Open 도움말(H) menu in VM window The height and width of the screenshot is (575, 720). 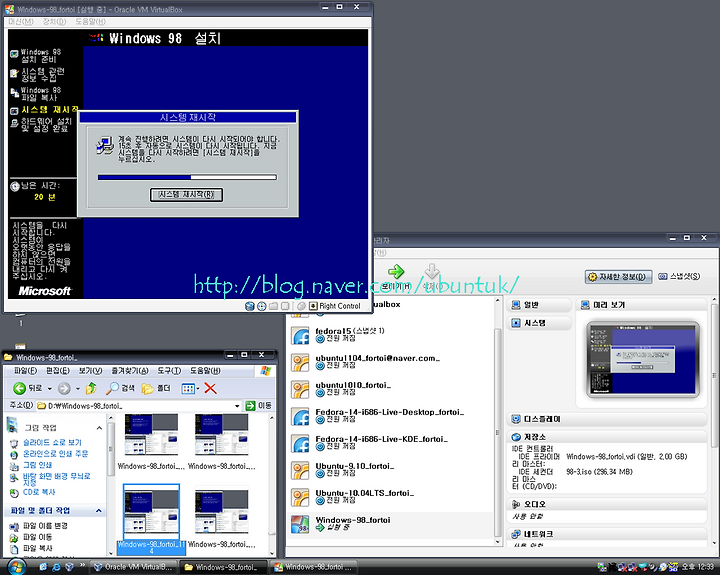(x=90, y=22)
